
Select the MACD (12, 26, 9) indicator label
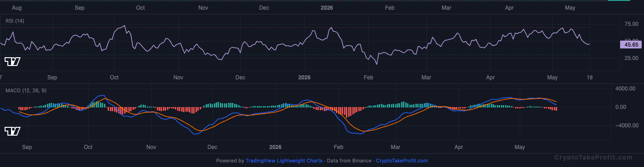[25, 91]
